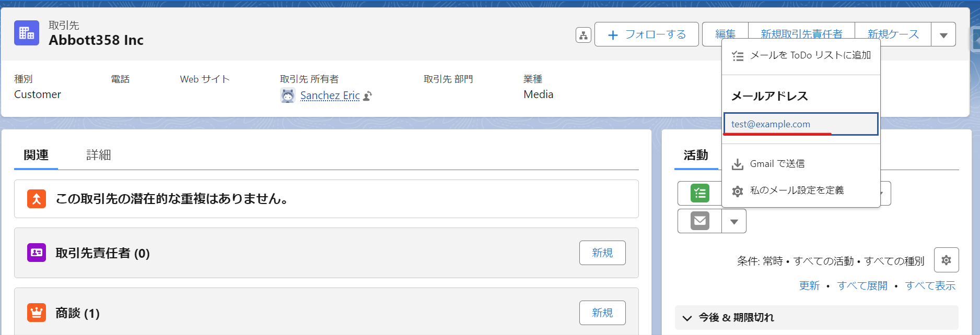Click the gear icon beside 私のメール設定を定義

click(738, 191)
